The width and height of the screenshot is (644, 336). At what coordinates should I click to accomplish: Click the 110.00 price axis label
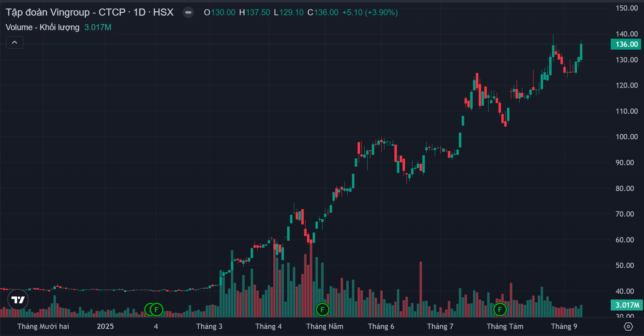point(627,111)
